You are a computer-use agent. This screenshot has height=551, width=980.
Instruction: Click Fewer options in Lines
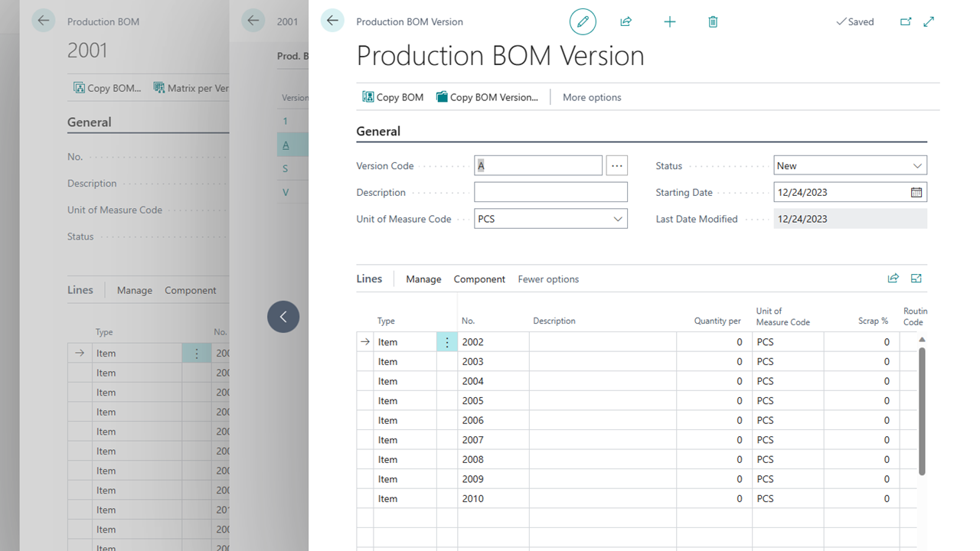coord(548,279)
